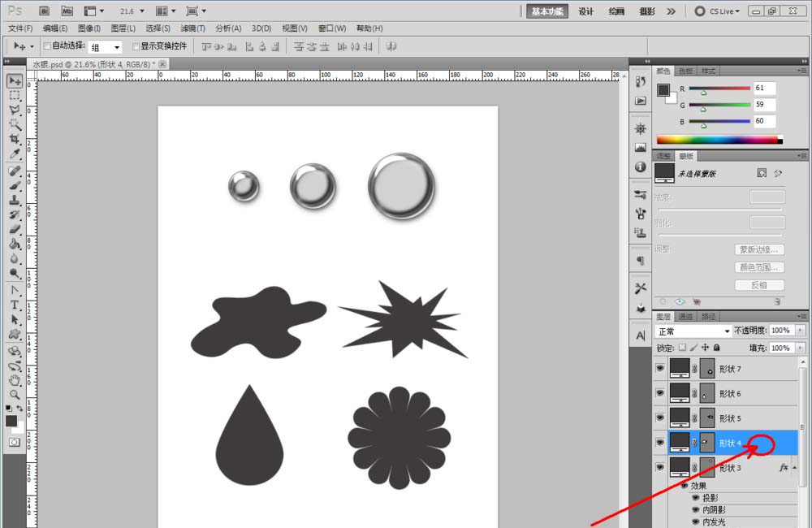Toggle visibility of the 投影 effect
This screenshot has height=528, width=812.
(x=696, y=497)
